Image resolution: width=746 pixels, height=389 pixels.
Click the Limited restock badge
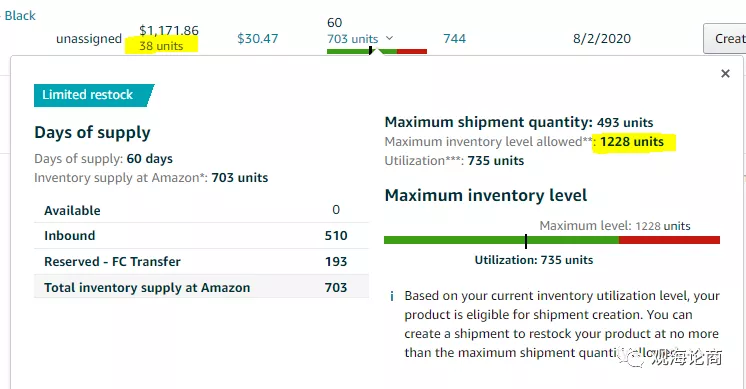coord(94,95)
